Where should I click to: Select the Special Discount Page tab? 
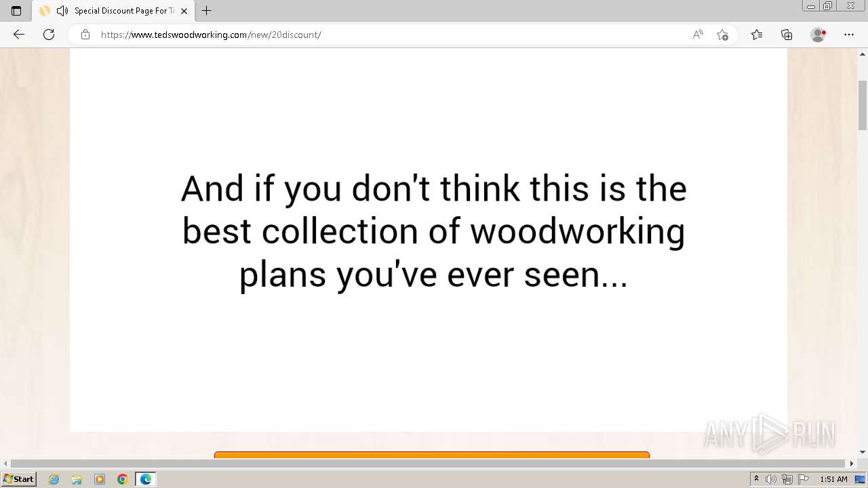(x=114, y=11)
